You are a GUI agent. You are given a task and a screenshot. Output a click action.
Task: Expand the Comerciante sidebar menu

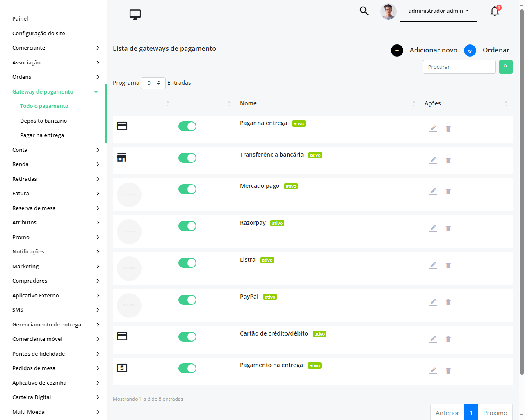coord(55,48)
